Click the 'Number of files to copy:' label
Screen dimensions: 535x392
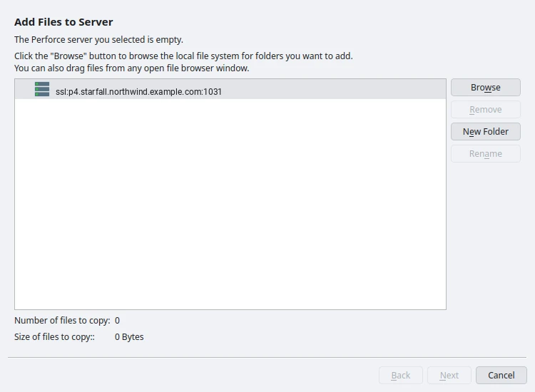(62, 321)
